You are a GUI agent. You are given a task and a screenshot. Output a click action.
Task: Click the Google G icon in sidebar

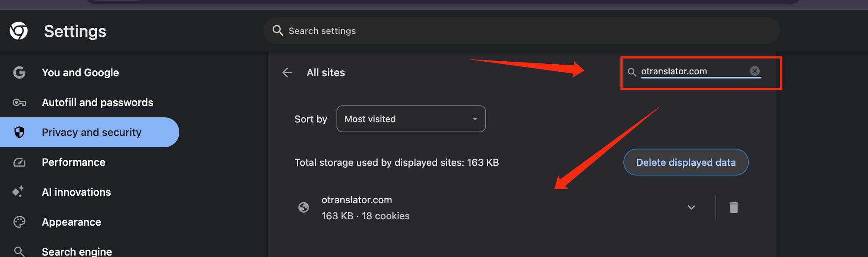point(19,72)
